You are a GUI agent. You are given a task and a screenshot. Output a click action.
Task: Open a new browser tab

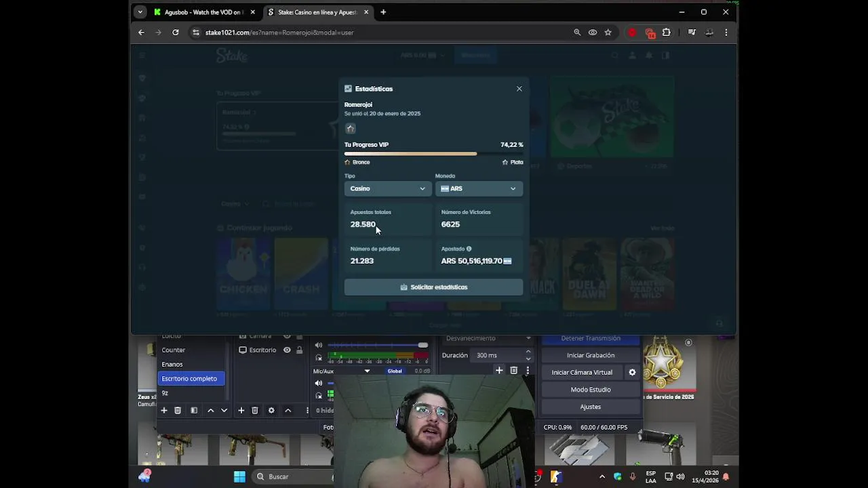tap(383, 12)
